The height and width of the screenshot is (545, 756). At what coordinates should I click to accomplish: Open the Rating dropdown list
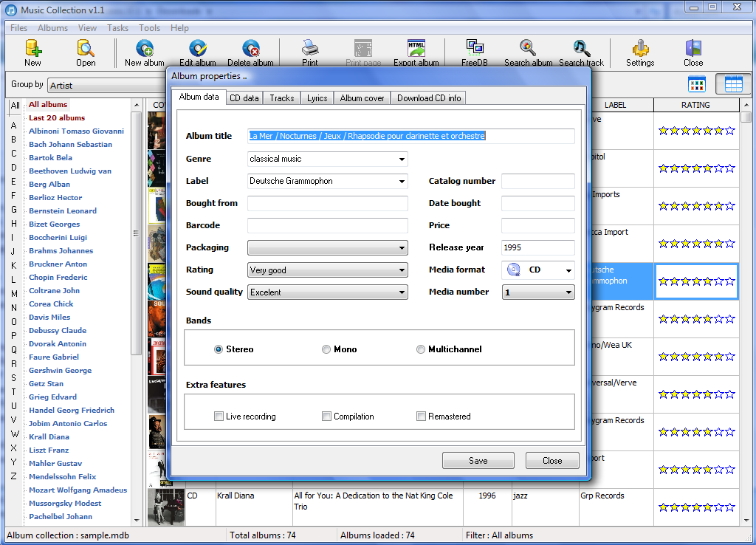click(402, 270)
